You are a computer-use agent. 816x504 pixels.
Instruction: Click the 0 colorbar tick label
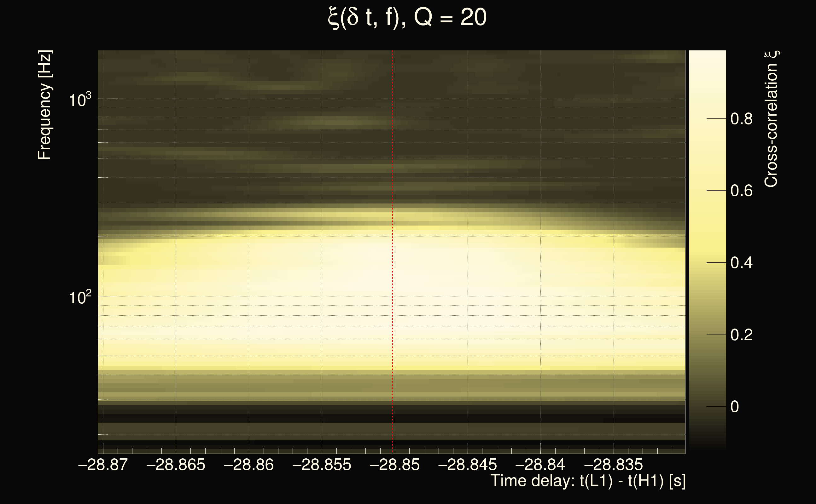coord(735,407)
